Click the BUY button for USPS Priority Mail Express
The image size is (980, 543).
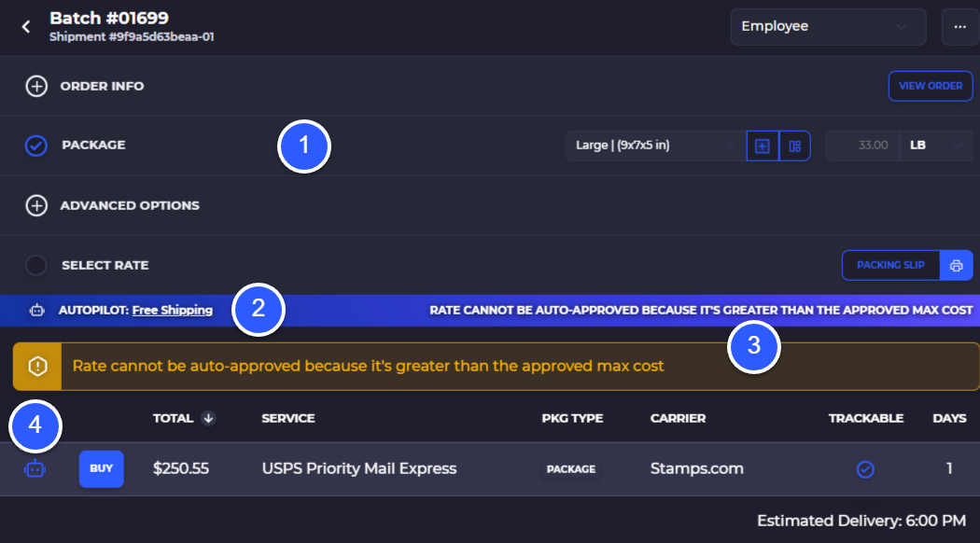[x=101, y=468]
